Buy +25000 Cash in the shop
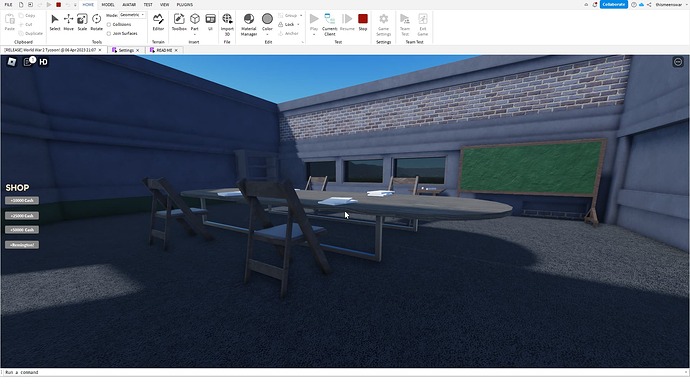Screen dimensions: 690x388 22,216
